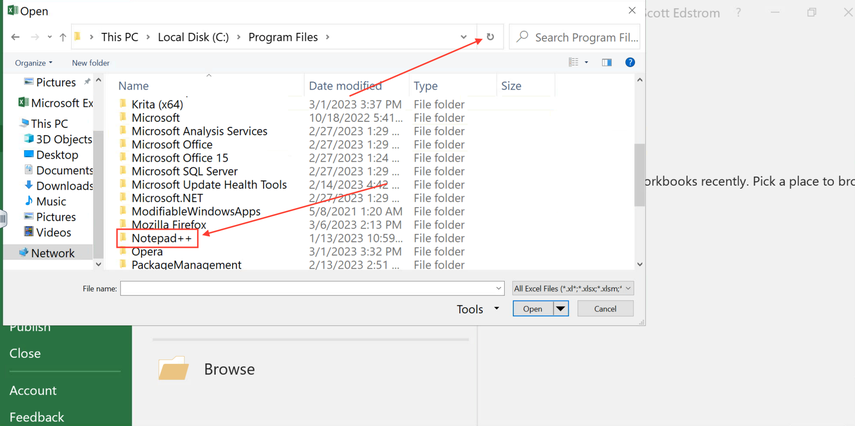This screenshot has width=855, height=426.
Task: Select the Music library in the sidebar
Action: (x=51, y=201)
